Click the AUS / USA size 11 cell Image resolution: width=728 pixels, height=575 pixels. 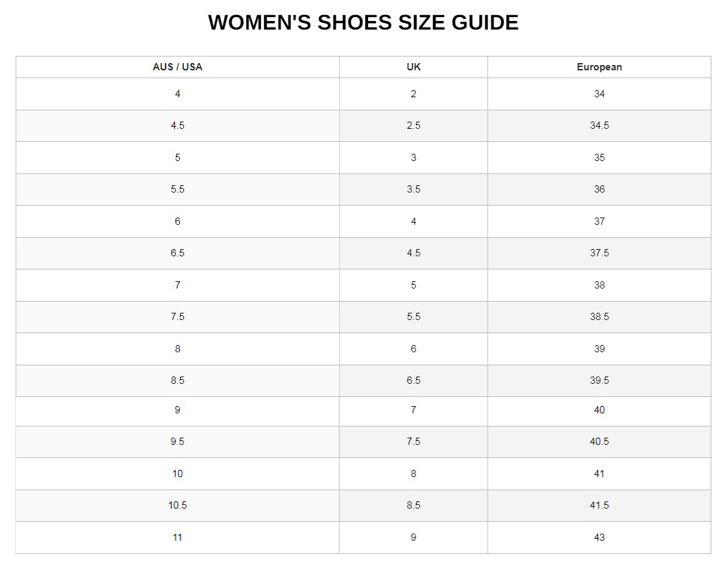coord(177,538)
